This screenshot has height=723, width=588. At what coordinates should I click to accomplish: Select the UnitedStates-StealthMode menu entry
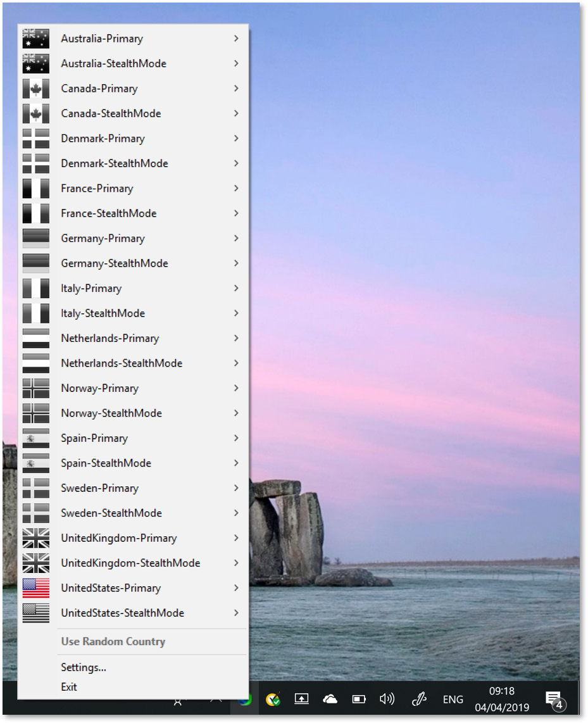pos(133,613)
